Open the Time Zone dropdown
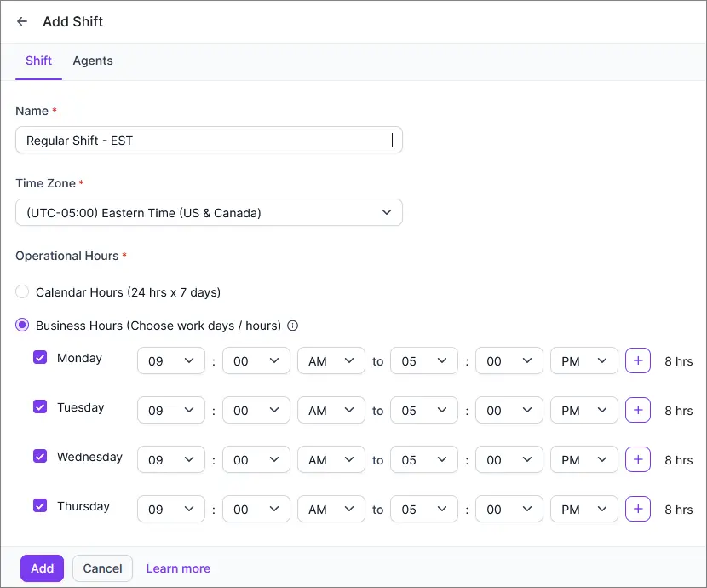Screen dimensions: 707x588 click(x=209, y=212)
